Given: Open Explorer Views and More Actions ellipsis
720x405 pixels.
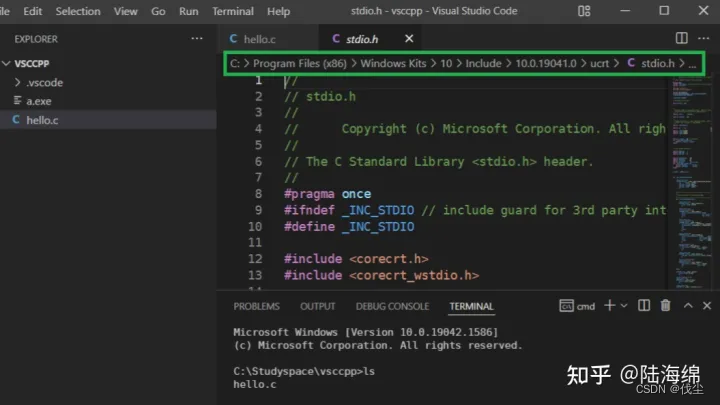Looking at the screenshot, I should point(197,39).
